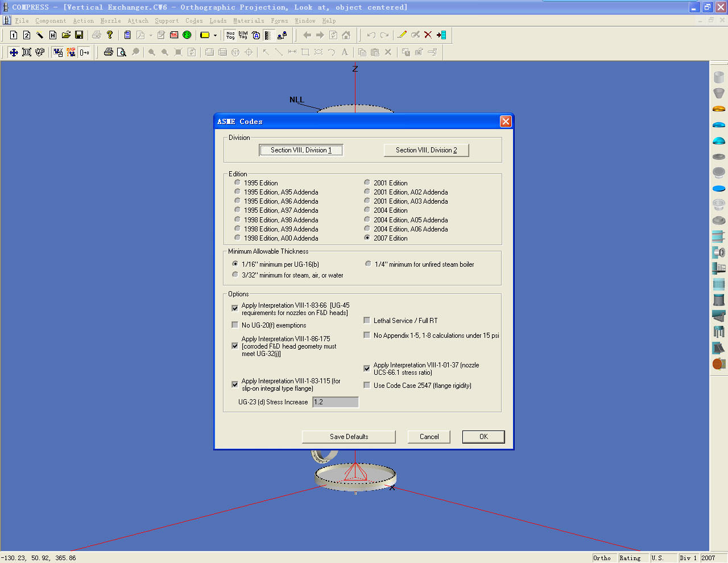Click the printer icon in lower toolbar
This screenshot has width=728, height=563.
pos(109,52)
